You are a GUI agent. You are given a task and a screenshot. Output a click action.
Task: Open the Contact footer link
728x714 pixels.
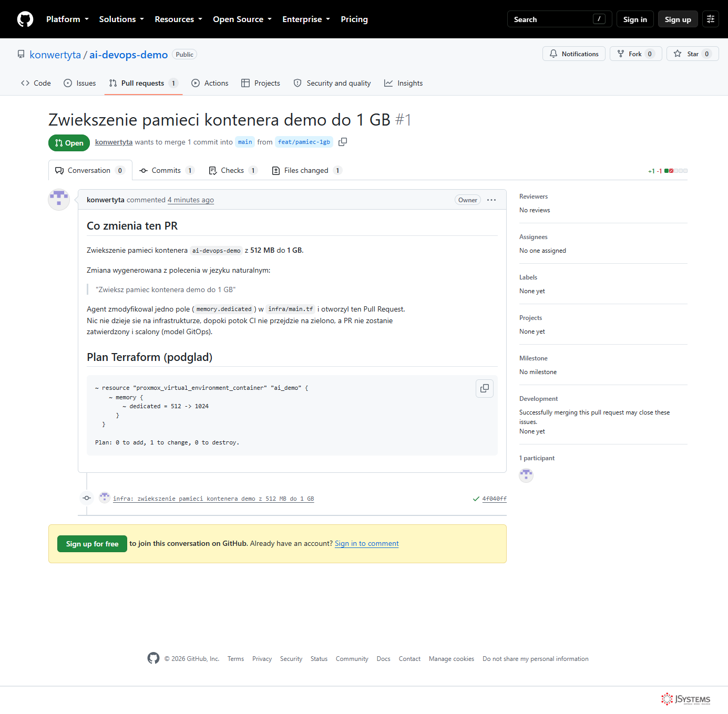coord(409,659)
